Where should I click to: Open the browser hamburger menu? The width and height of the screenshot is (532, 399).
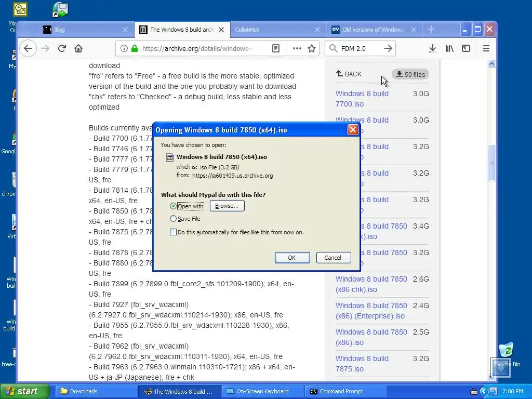click(486, 48)
